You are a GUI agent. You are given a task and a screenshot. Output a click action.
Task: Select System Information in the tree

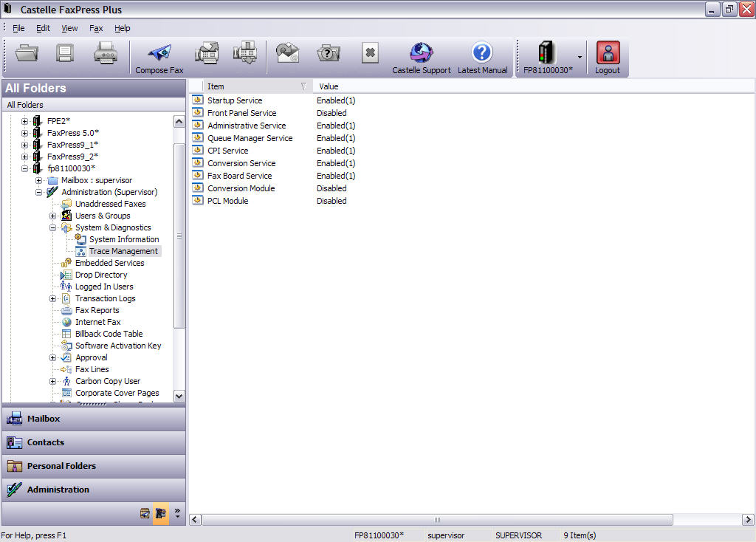(124, 239)
